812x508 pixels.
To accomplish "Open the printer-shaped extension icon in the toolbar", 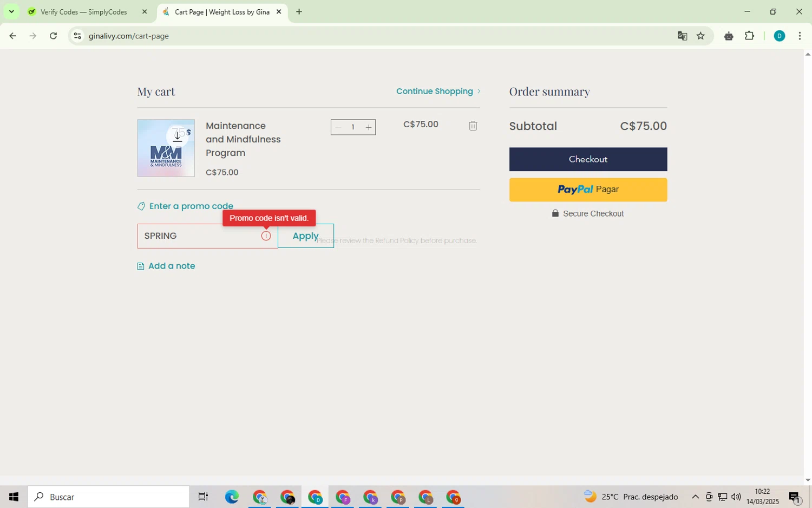I will click(x=729, y=36).
